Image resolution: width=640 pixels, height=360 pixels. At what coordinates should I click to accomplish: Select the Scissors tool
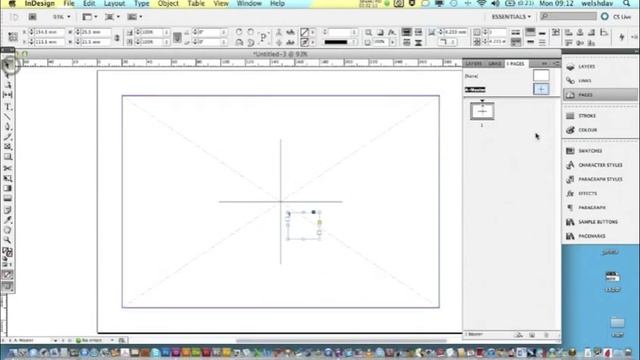pos(7,168)
